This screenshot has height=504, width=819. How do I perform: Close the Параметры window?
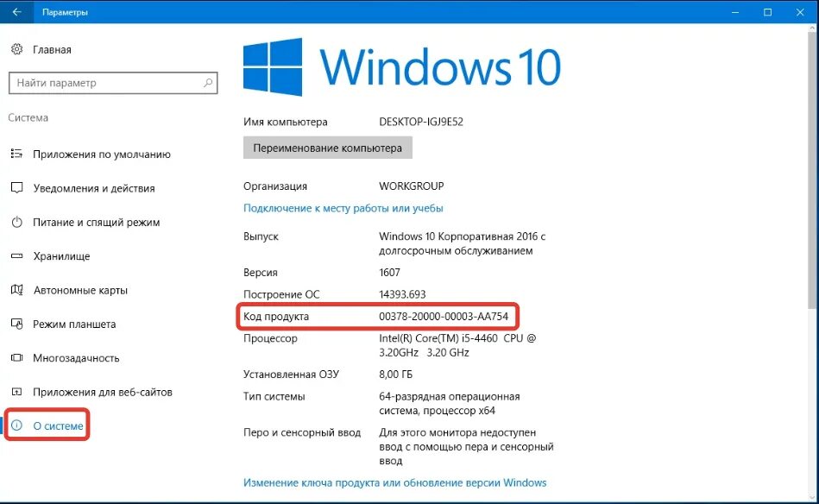pyautogui.click(x=800, y=11)
